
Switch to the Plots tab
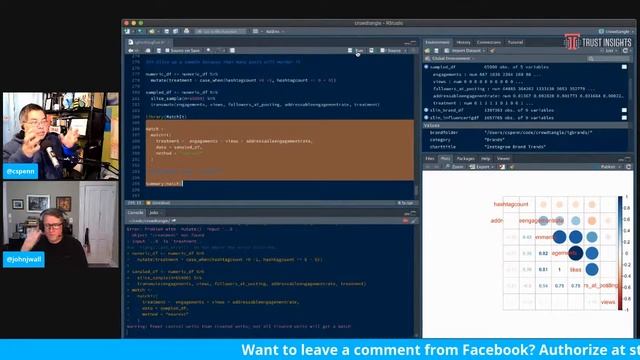click(445, 159)
